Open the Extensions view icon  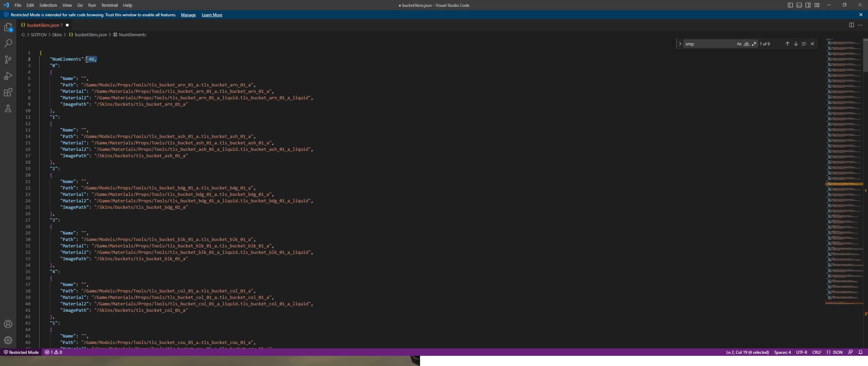[8, 92]
